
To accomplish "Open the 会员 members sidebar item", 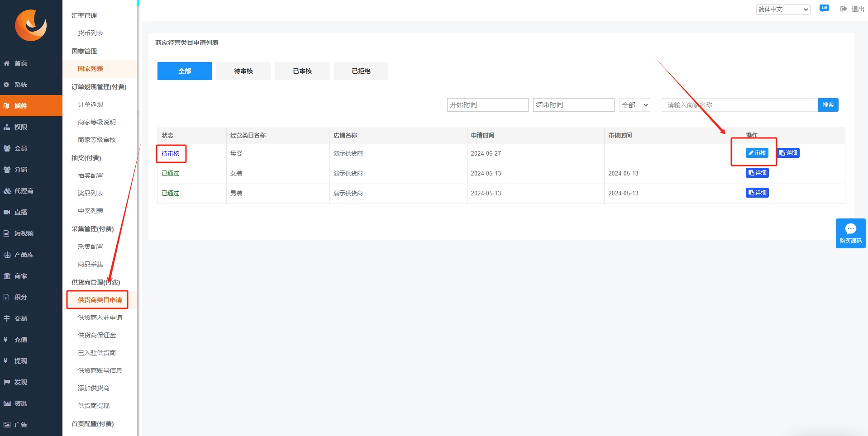I will (x=31, y=148).
